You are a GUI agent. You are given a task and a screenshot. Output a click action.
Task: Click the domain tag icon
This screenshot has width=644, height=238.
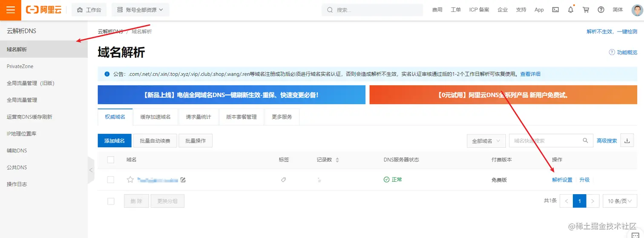coord(284,180)
